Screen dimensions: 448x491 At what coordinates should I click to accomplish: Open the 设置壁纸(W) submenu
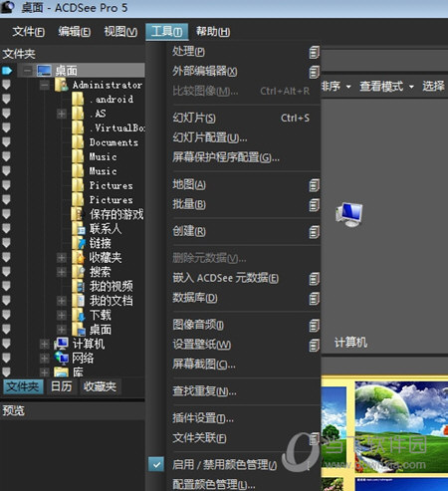243,345
